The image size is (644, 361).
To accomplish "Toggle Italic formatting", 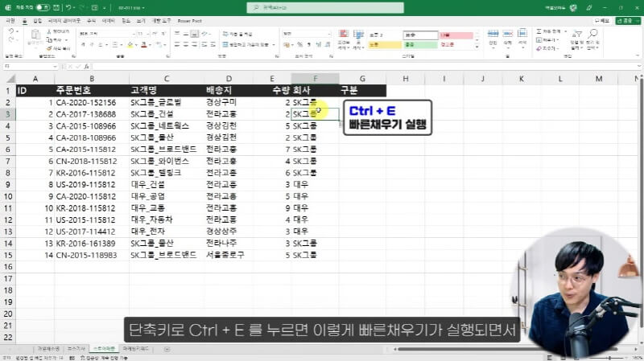I will pyautogui.click(x=91, y=44).
